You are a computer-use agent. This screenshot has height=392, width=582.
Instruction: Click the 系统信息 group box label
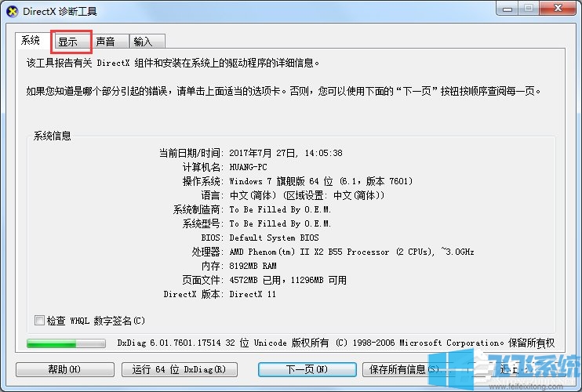coord(53,136)
